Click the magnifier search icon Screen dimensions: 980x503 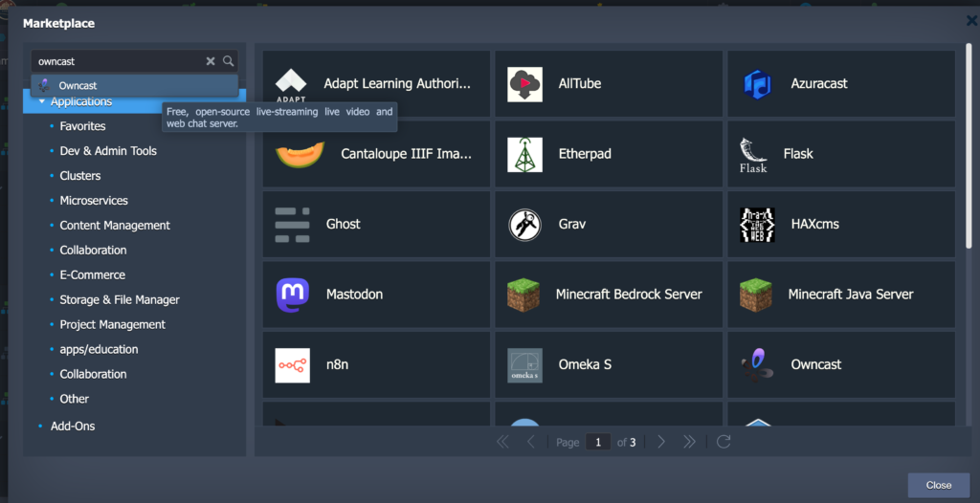(229, 61)
